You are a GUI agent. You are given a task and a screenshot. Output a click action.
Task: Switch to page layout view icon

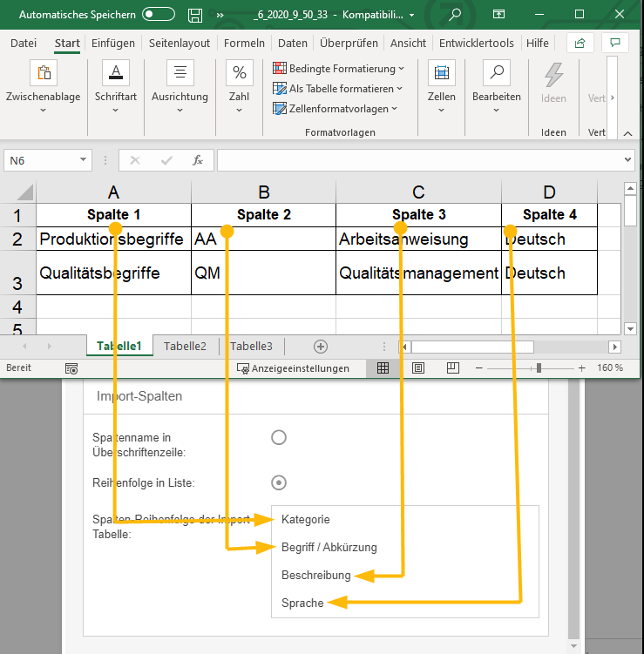point(419,368)
